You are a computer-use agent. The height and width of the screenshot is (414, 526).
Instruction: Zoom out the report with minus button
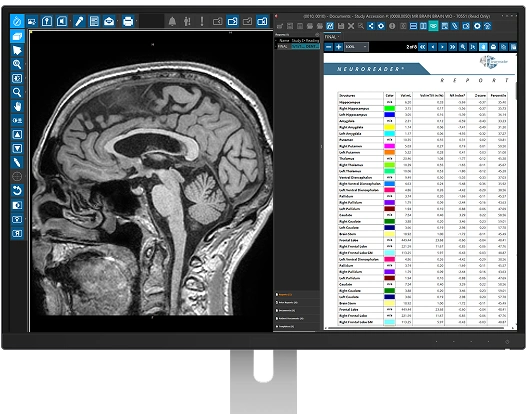[329, 47]
